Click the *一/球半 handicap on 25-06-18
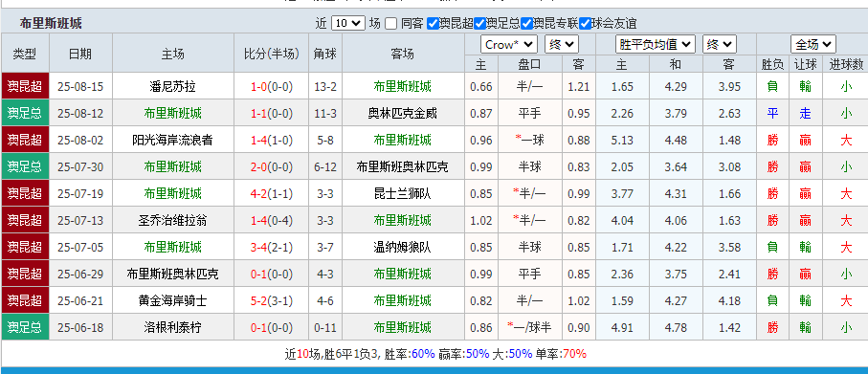 [x=530, y=327]
